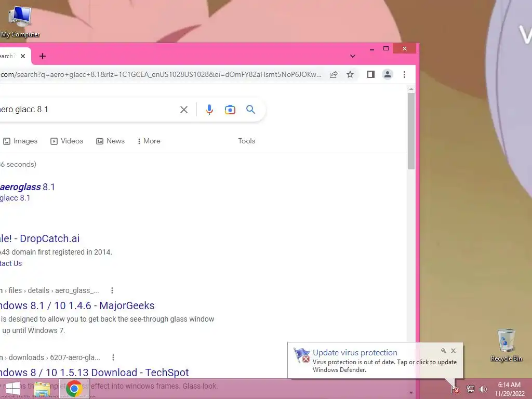Bookmark this page with star icon
Viewport: 532px width, 399px height.
coord(350,74)
